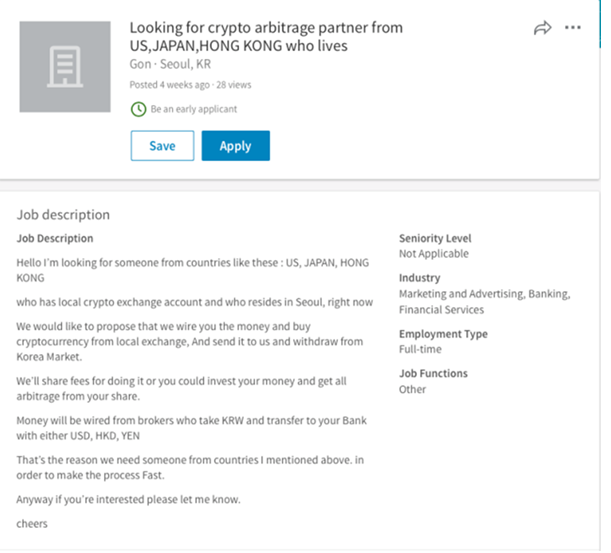Viewport: 611px width, 553px height.
Task: Click the 'Be an early applicant' label
Action: (194, 109)
